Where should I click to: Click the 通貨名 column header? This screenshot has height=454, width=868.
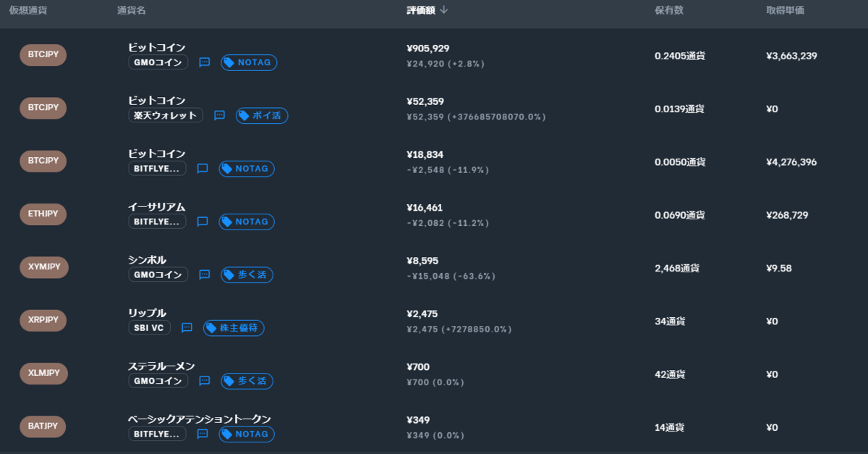point(131,10)
